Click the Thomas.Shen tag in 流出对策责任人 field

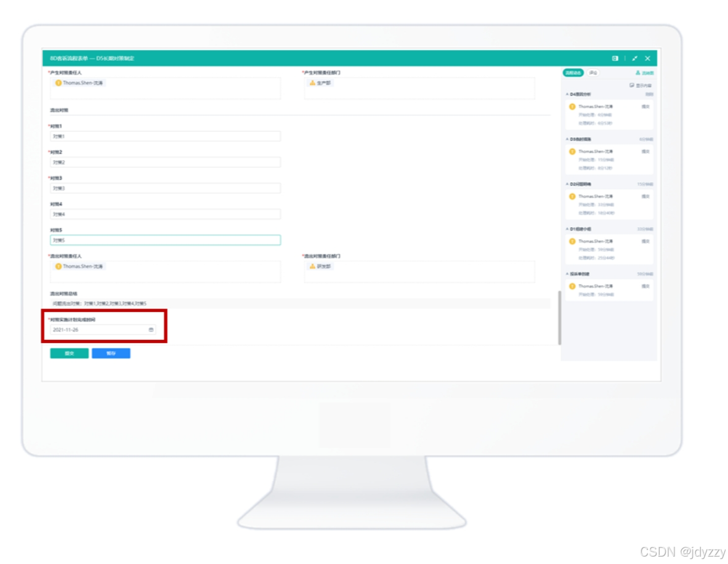[79, 267]
